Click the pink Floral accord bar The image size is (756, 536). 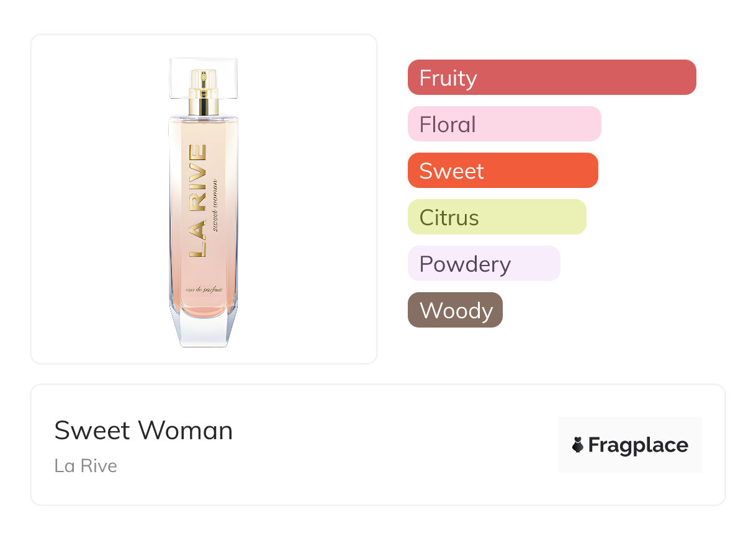(504, 124)
